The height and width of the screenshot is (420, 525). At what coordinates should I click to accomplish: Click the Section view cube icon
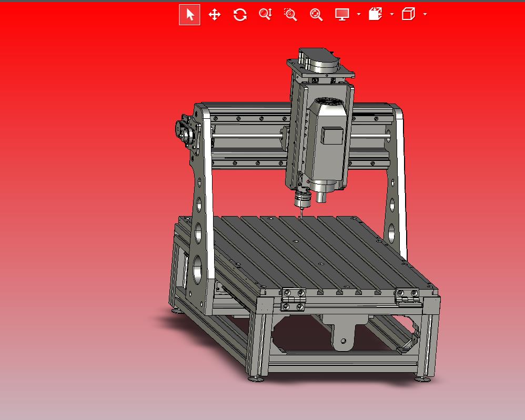pyautogui.click(x=375, y=14)
